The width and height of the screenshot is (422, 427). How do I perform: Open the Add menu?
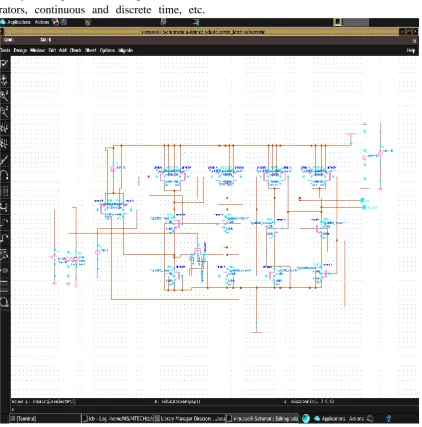(x=63, y=50)
